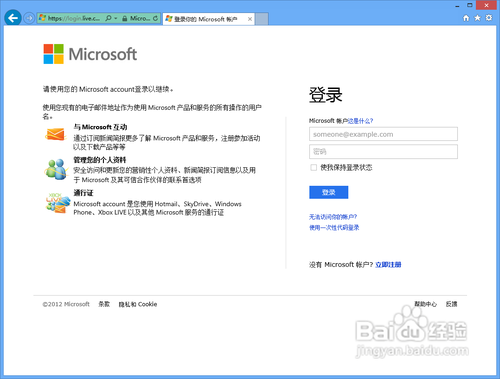Open the Home icon in browser toolbar
Screen dimensions: 500x379
click(466, 18)
